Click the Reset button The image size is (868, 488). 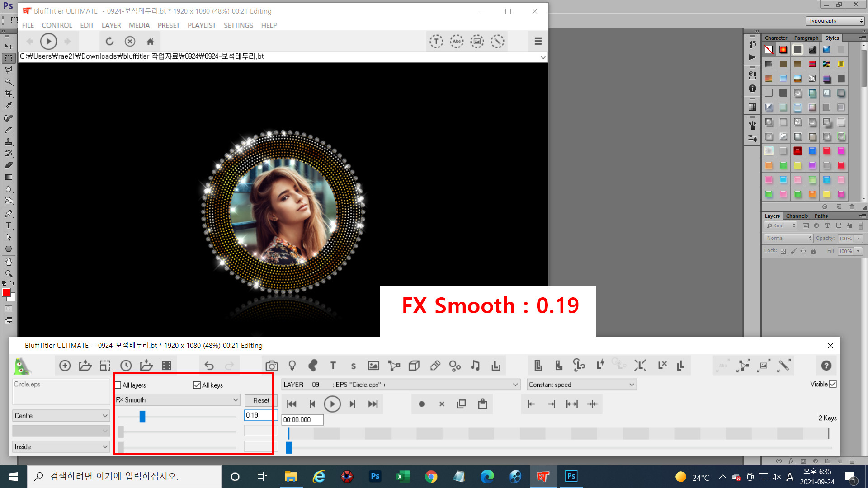[261, 400]
